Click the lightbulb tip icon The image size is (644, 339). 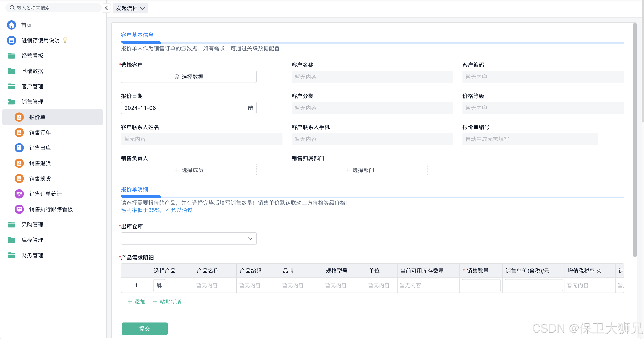point(65,40)
